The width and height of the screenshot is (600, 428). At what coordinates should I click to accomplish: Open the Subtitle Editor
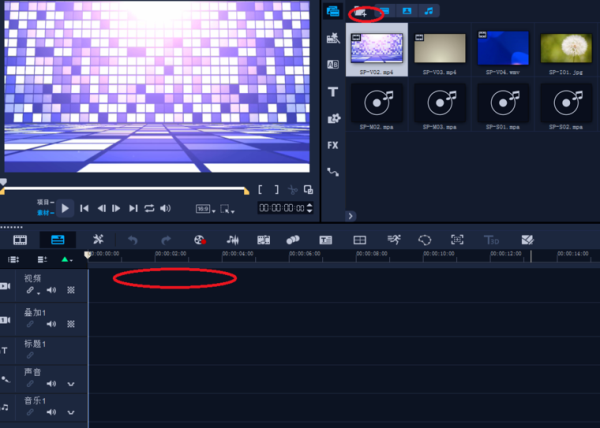coord(326,240)
